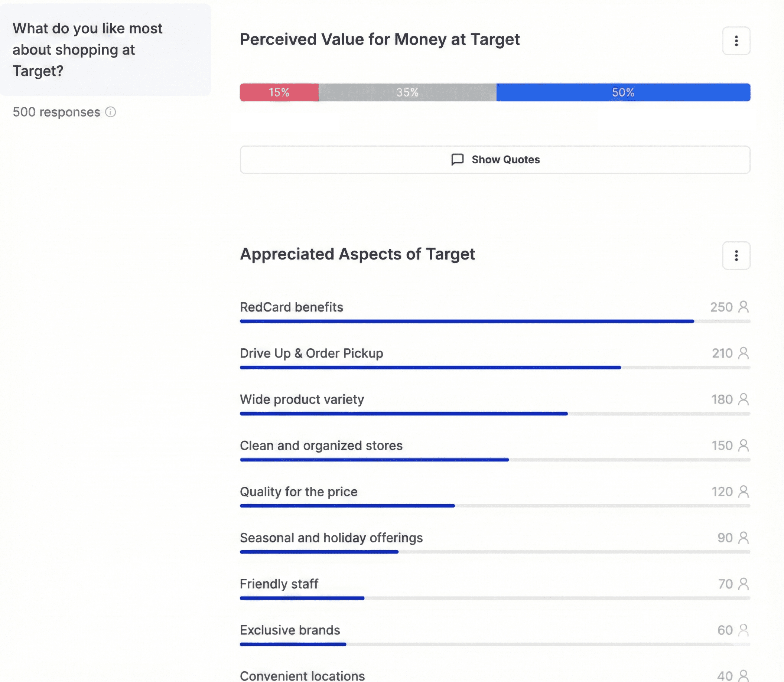Select the Exclusive brands row label
The height and width of the screenshot is (682, 784).
point(290,630)
